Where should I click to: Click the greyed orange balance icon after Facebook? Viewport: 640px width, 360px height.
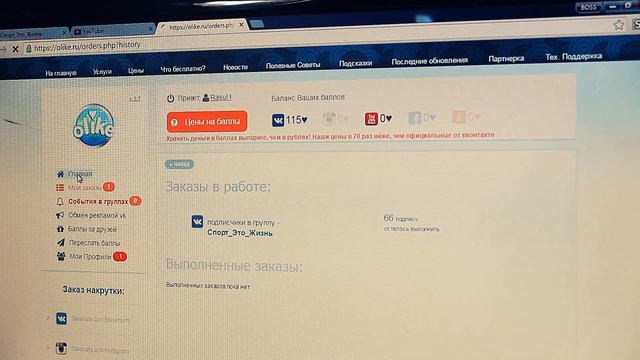(459, 117)
